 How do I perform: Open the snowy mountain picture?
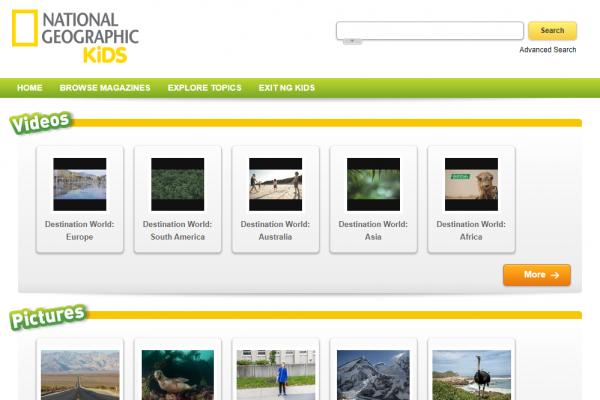(x=373, y=375)
